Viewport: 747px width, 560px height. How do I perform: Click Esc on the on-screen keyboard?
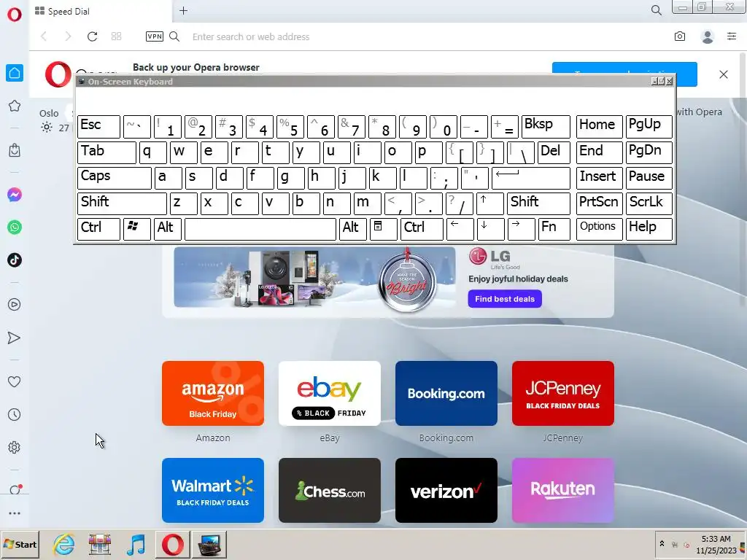98,127
